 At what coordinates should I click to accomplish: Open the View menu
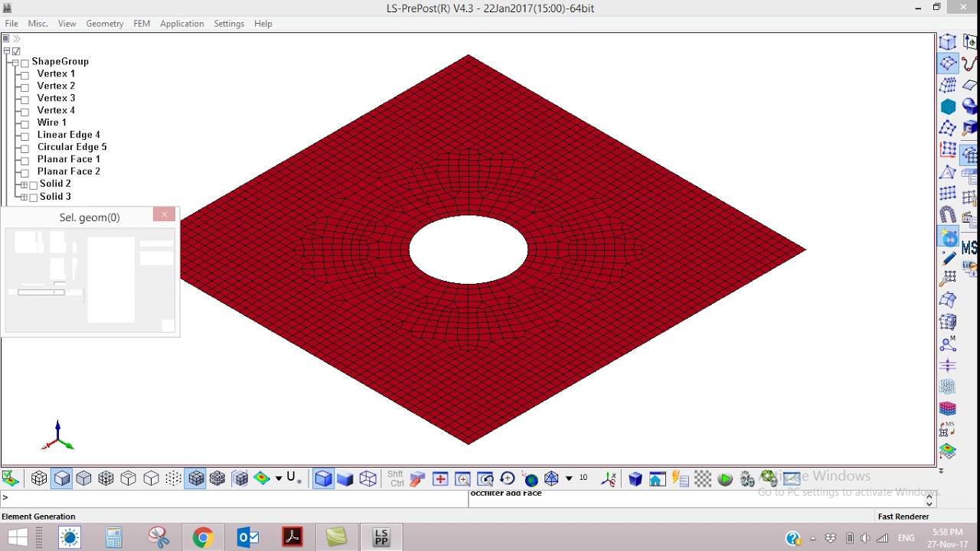click(67, 24)
